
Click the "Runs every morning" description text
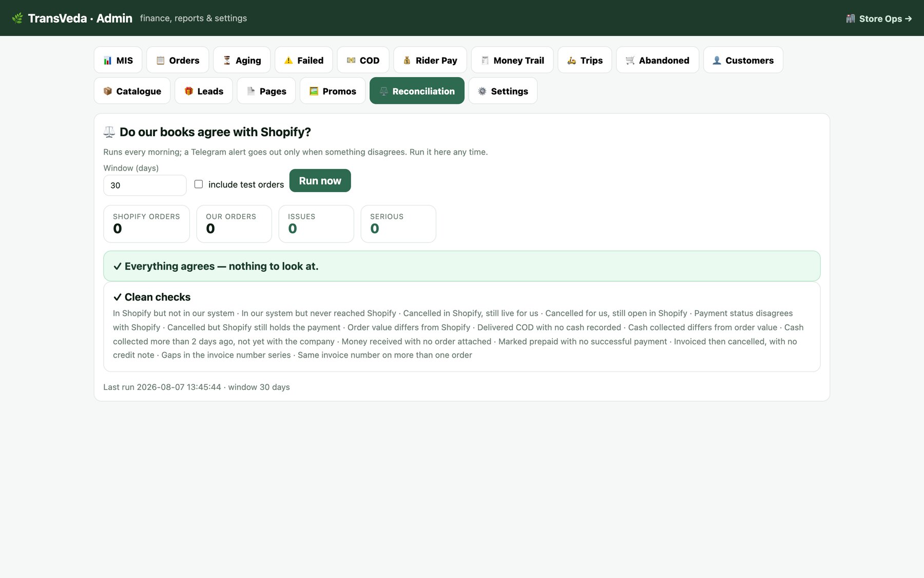click(296, 152)
